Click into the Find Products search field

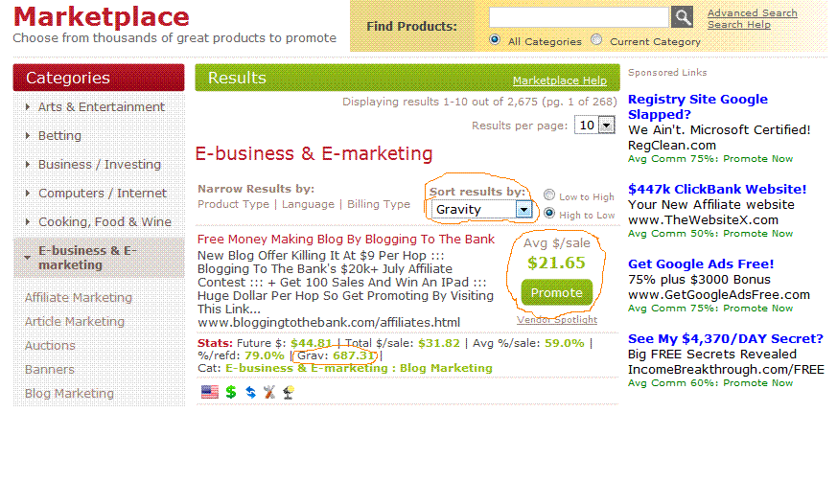pos(579,17)
